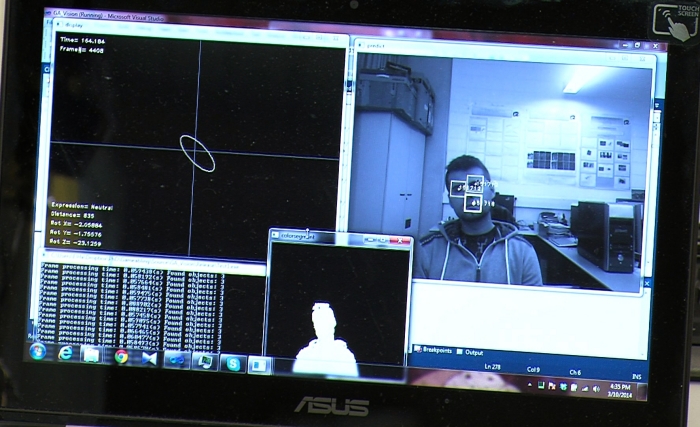Switch to the Breakpoints tab

[x=435, y=350]
